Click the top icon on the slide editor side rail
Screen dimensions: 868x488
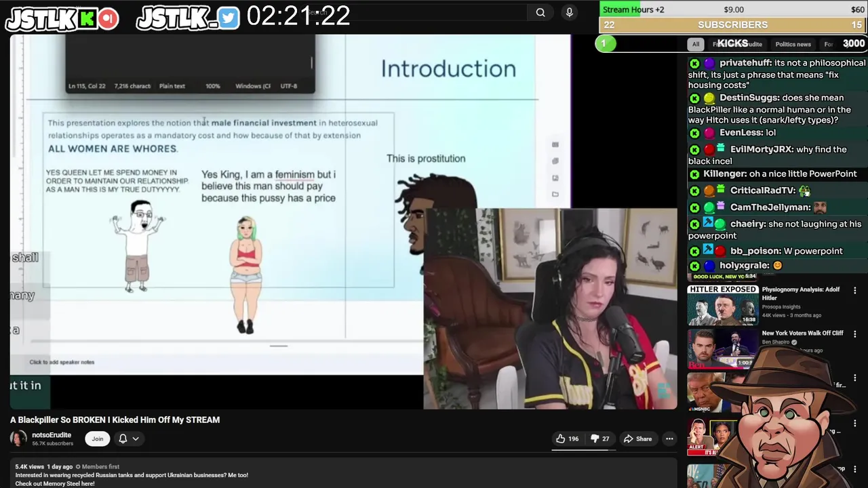coord(555,144)
